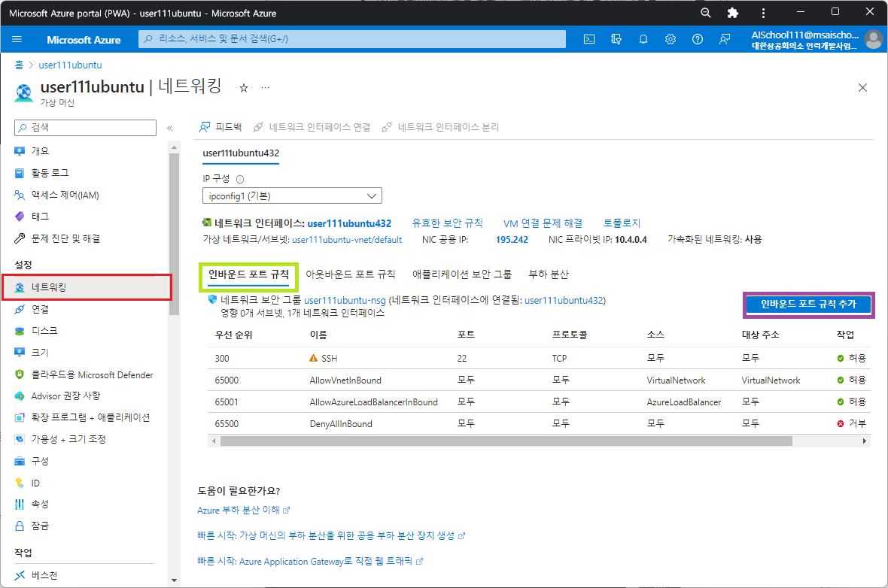Switch to 부하 분산 tab
The width and height of the screenshot is (888, 588).
[548, 274]
